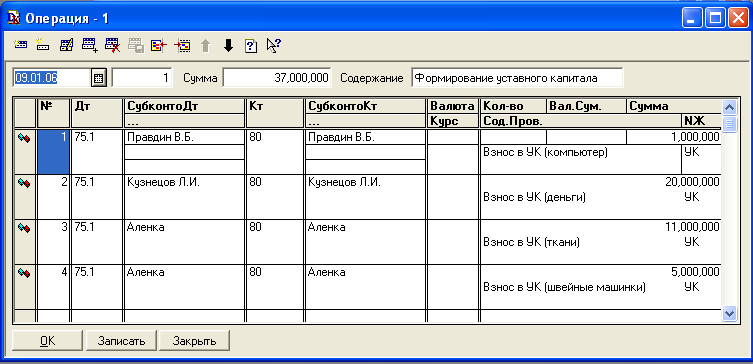Viewport: 753px width, 364px height.
Task: Click the table scroll down arrow
Action: [x=729, y=314]
